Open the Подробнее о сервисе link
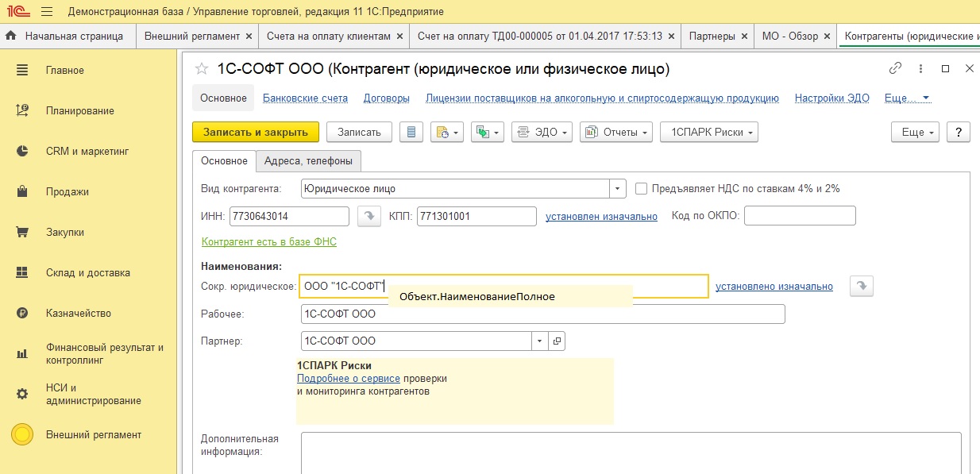Viewport: 980px width, 474px height. (349, 379)
